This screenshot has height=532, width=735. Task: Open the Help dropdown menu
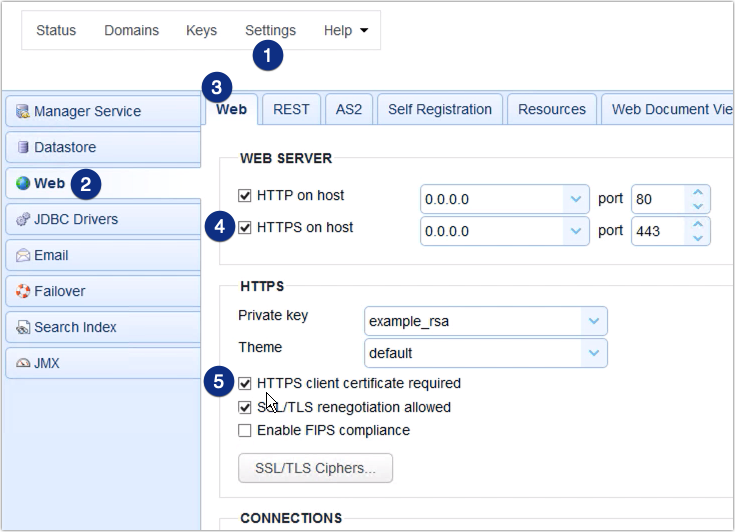346,30
